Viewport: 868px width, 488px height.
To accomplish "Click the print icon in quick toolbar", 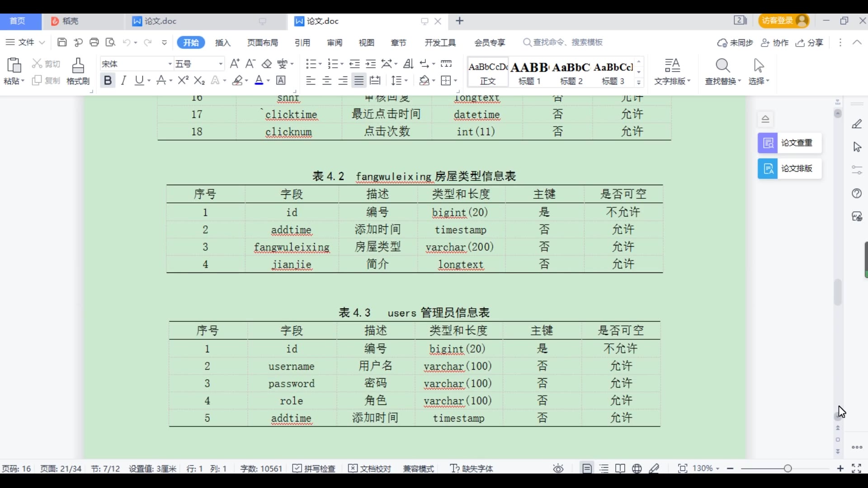I will click(x=94, y=42).
